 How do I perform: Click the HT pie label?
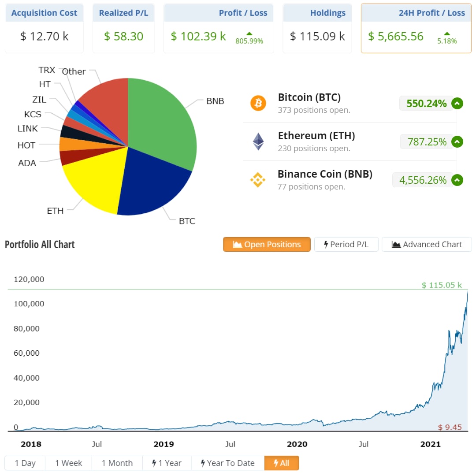tap(45, 84)
